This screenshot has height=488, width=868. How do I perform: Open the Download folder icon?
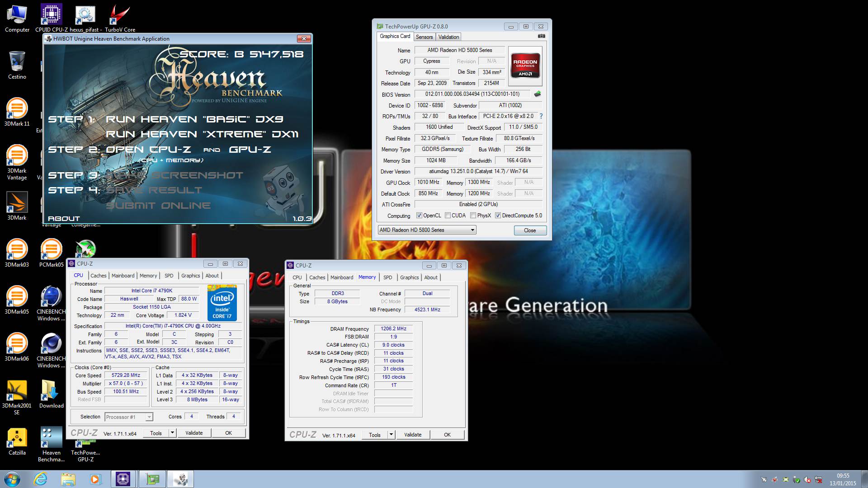click(51, 394)
